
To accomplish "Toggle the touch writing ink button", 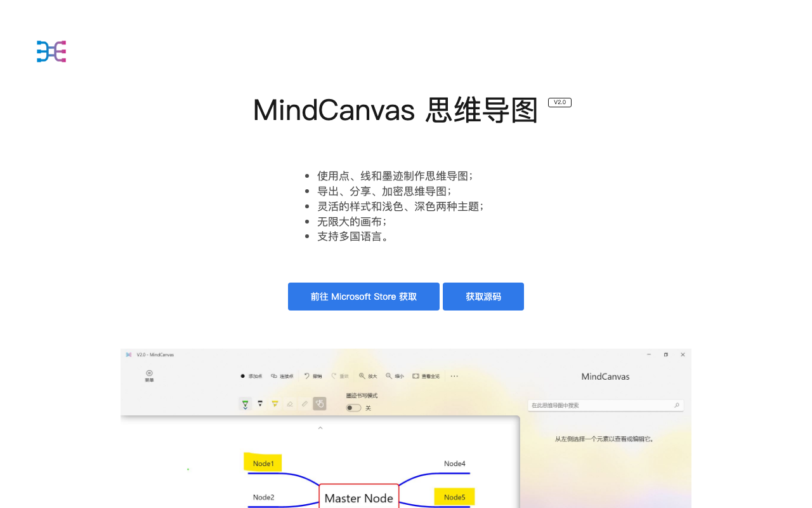I will 320,403.
